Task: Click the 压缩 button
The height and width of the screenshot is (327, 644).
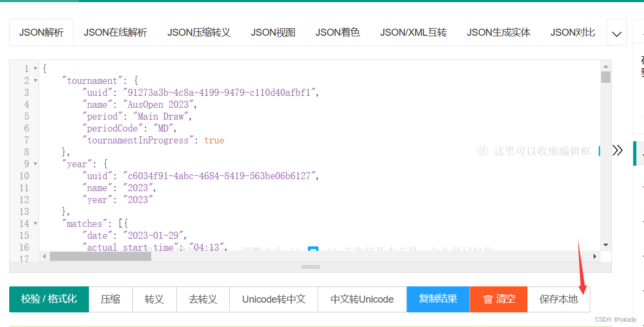Action: (x=111, y=299)
